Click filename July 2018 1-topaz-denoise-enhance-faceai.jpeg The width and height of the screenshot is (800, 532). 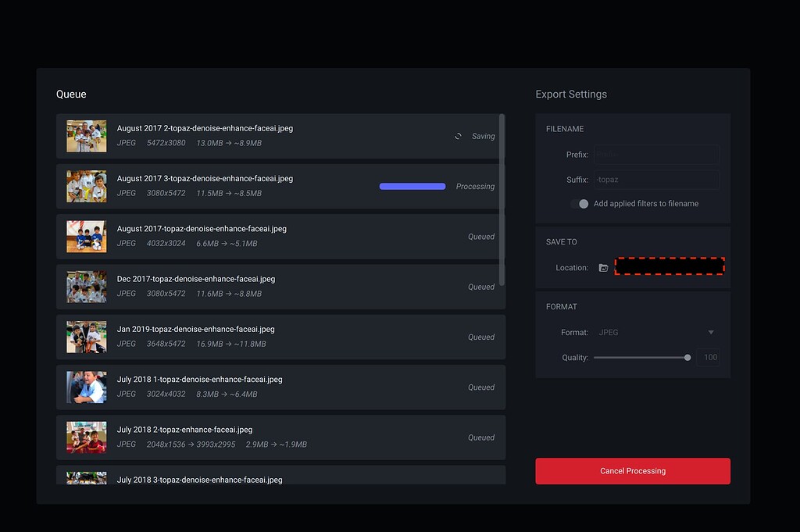199,380
